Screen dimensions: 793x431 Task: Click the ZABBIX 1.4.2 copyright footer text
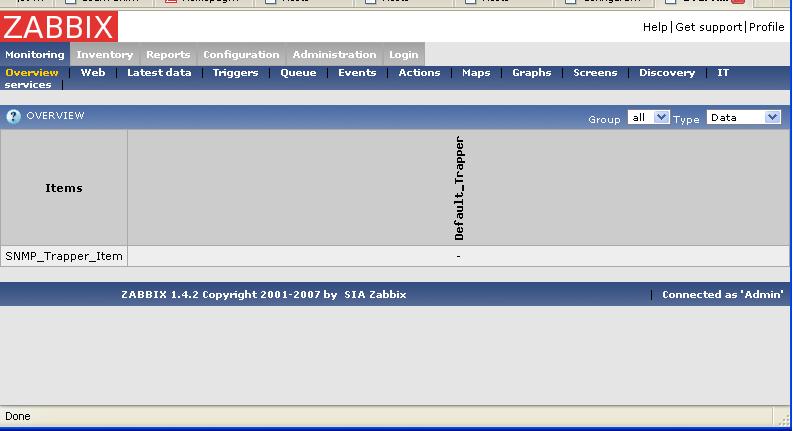coord(229,294)
